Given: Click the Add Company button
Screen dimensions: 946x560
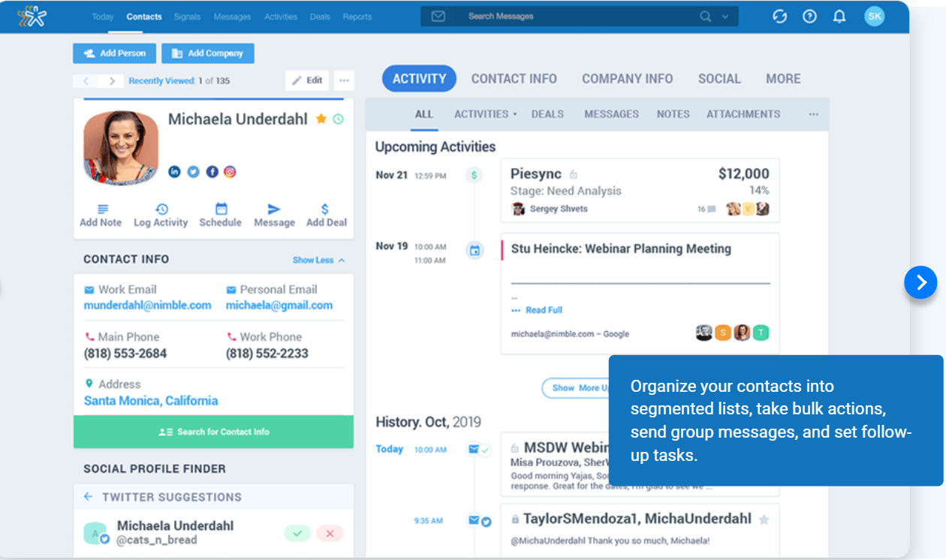Looking at the screenshot, I should (x=208, y=53).
